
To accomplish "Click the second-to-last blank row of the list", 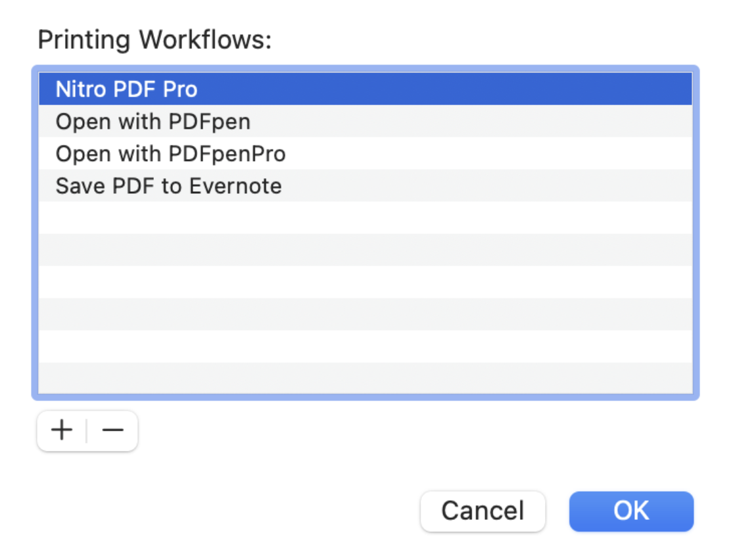I will click(x=365, y=346).
